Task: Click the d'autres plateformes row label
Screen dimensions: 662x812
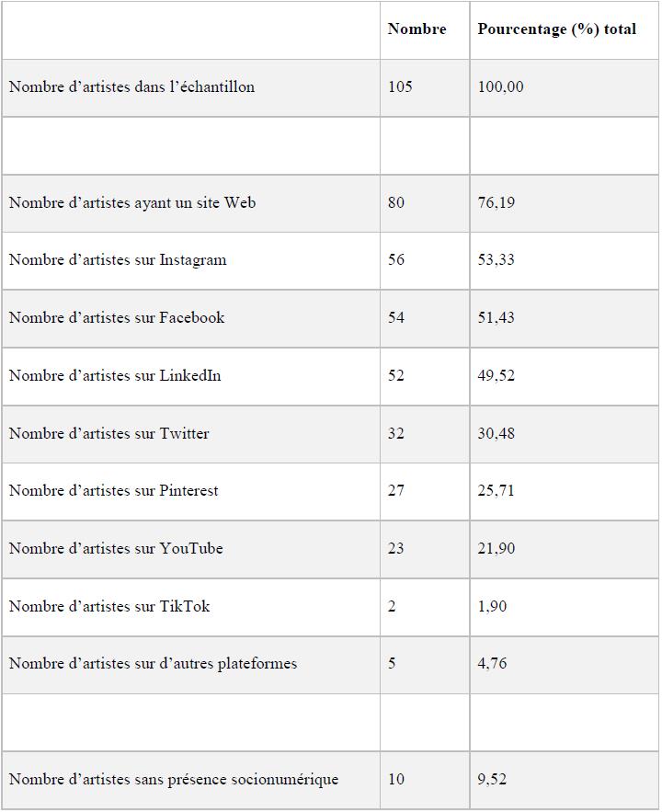Action: [x=154, y=664]
